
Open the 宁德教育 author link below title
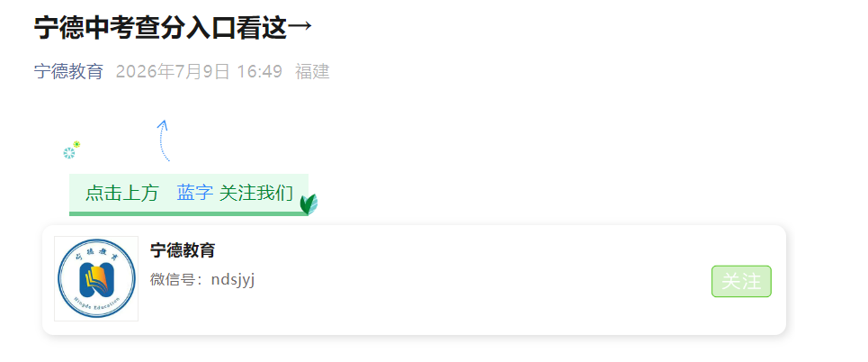[68, 71]
